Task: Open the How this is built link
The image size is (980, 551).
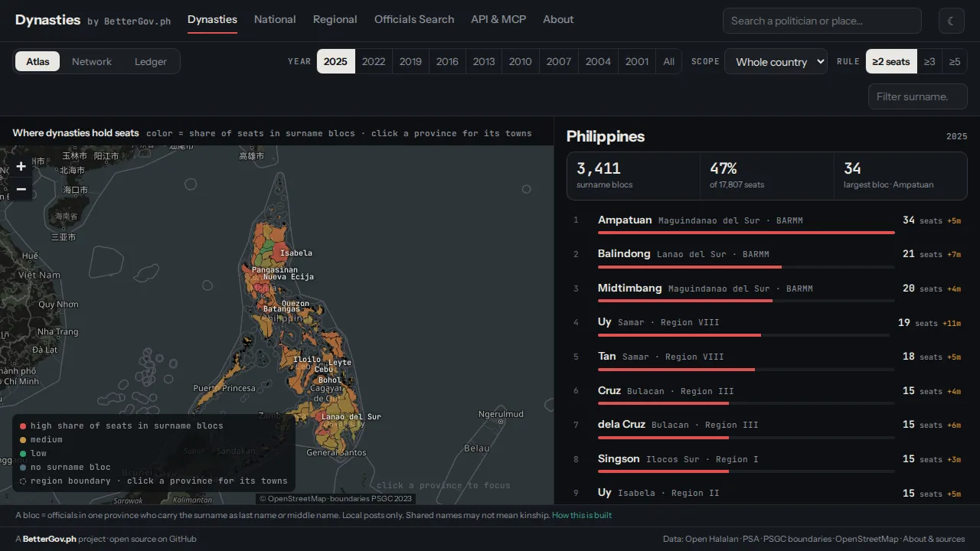Action: tap(582, 515)
